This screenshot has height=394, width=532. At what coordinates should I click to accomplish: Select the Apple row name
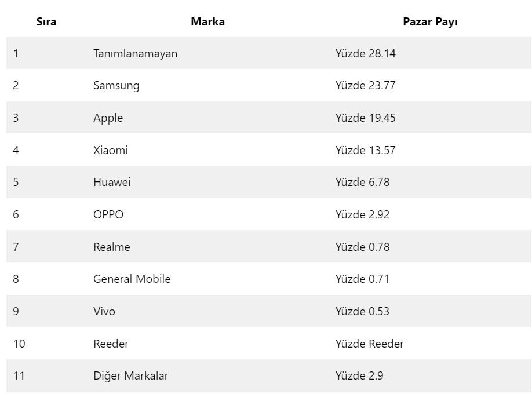[108, 118]
